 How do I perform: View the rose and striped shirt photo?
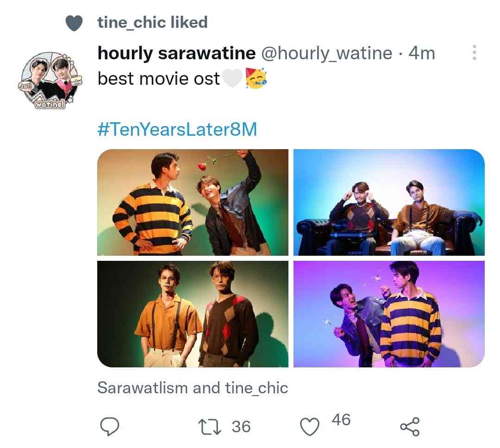click(193, 202)
